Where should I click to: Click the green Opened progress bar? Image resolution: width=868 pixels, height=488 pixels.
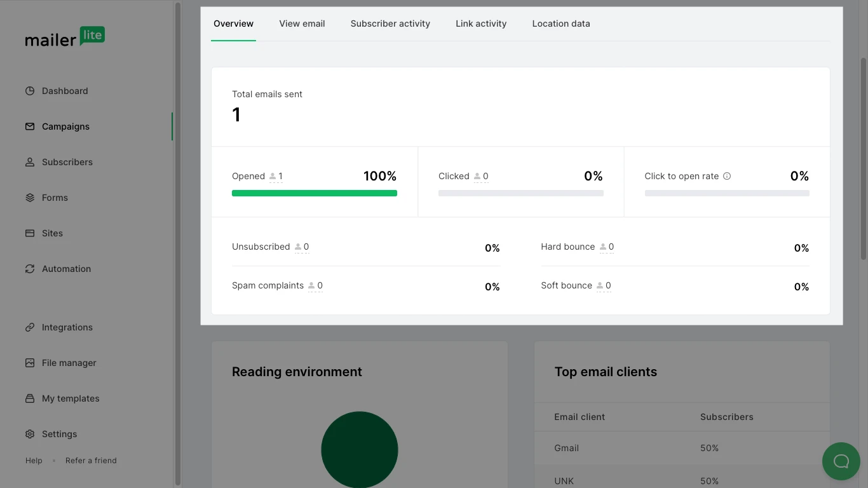315,193
